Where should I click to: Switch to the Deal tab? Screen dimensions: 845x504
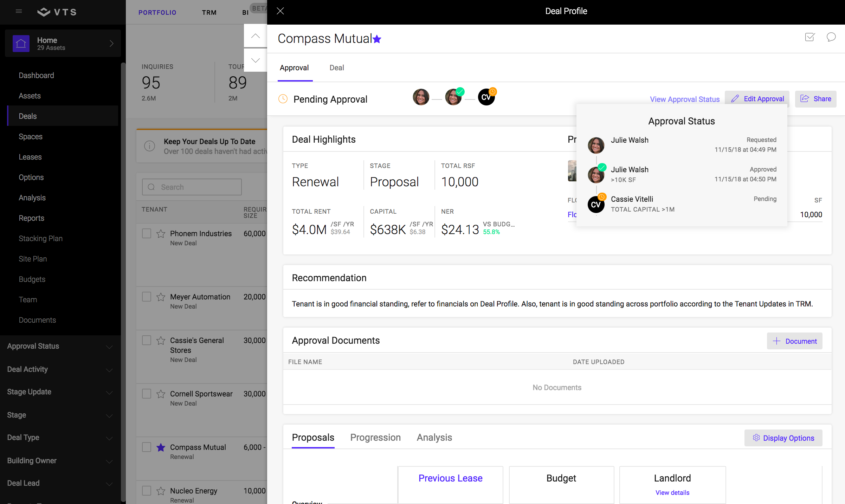coord(336,68)
